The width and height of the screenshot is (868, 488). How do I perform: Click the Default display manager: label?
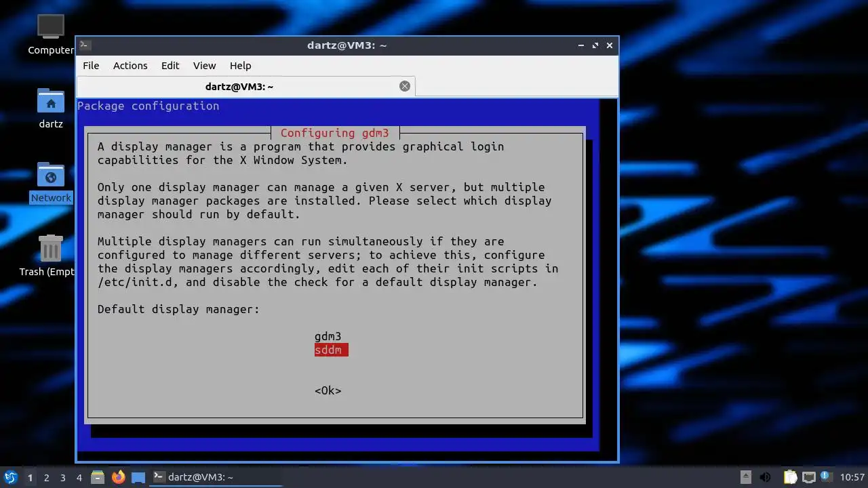(x=178, y=309)
